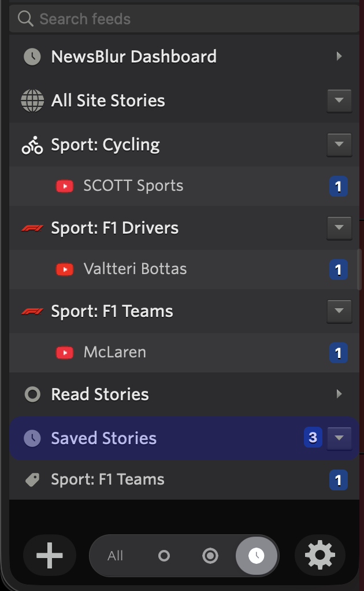Open the Saved Stories dropdown menu
The width and height of the screenshot is (364, 591).
[x=339, y=438]
